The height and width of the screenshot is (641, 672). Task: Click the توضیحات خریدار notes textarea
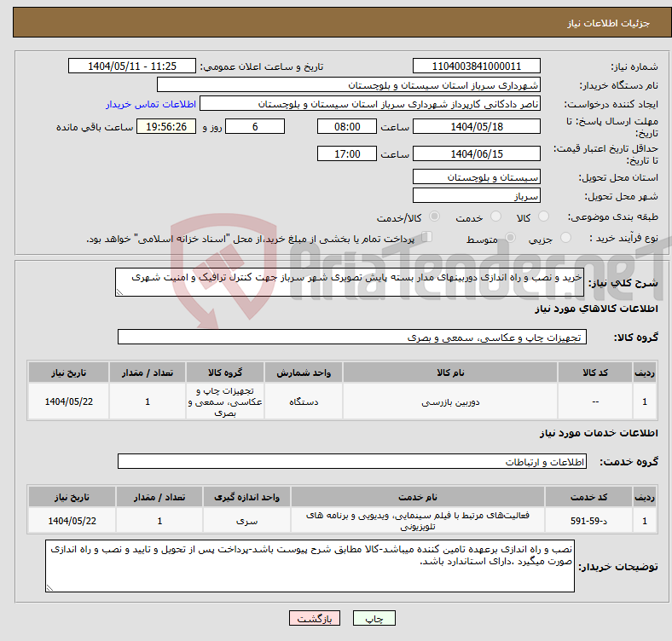(x=310, y=566)
